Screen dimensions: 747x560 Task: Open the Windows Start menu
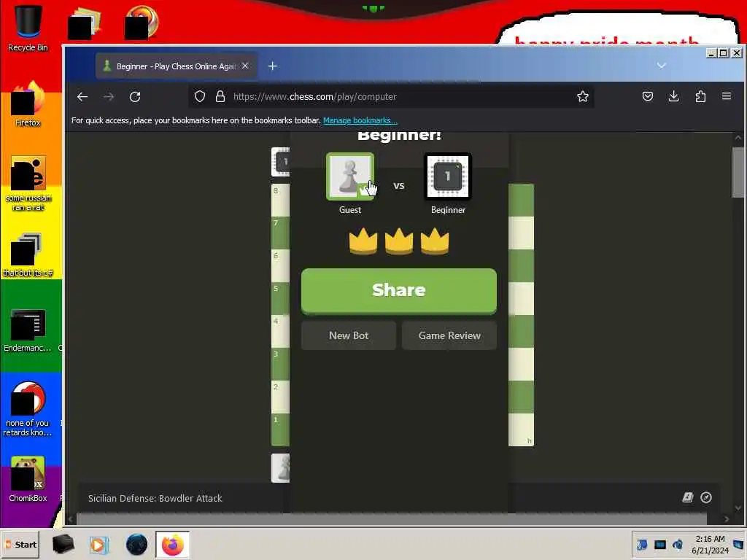point(20,544)
